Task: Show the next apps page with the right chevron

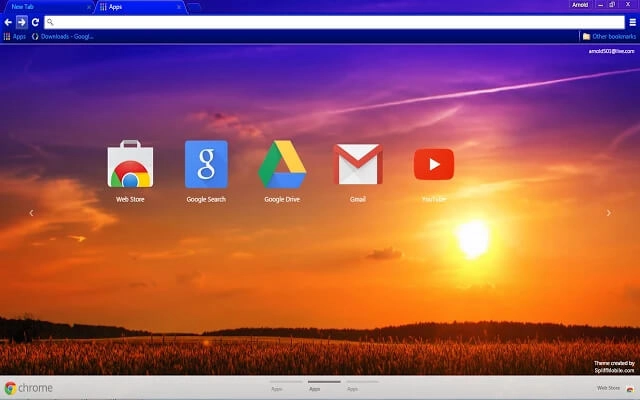Action: [609, 213]
